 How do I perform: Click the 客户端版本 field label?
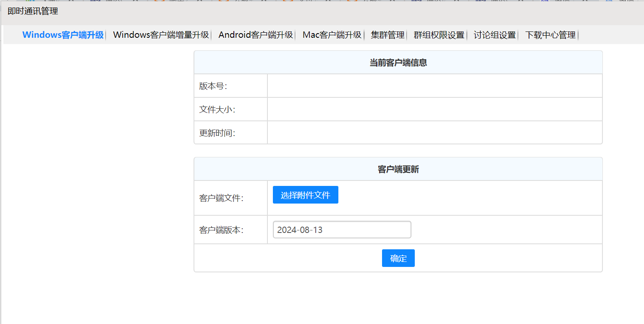click(x=221, y=230)
